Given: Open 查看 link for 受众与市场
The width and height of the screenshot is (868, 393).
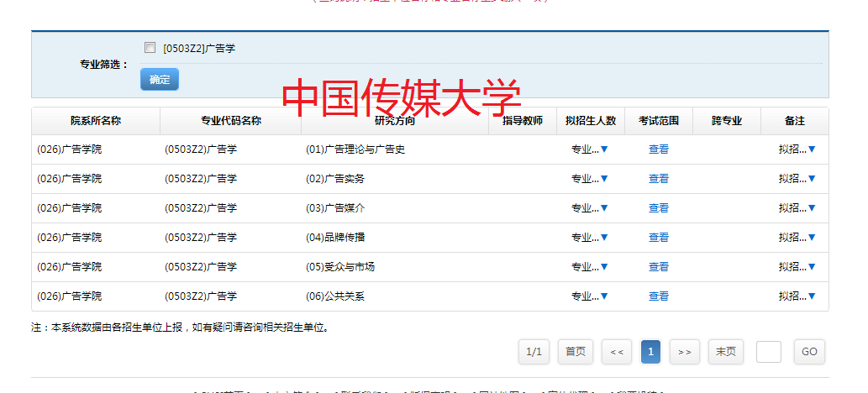Looking at the screenshot, I should 659,267.
